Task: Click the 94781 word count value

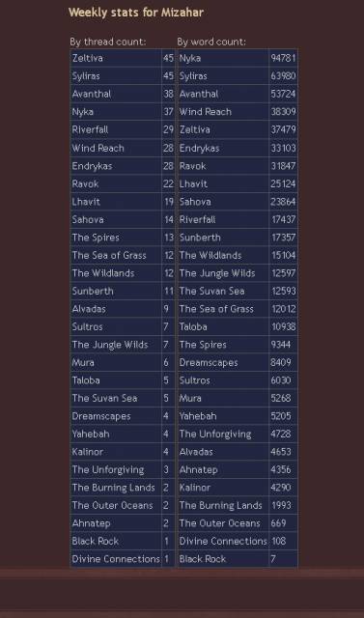Action: (283, 58)
